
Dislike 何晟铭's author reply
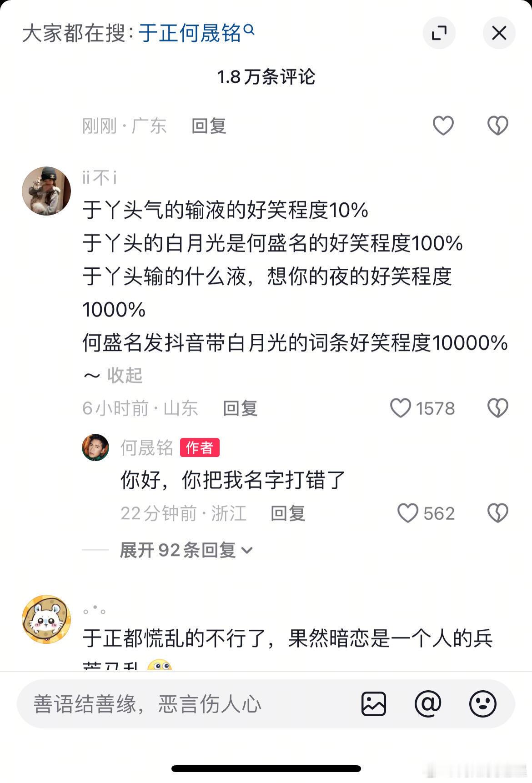[x=498, y=513]
